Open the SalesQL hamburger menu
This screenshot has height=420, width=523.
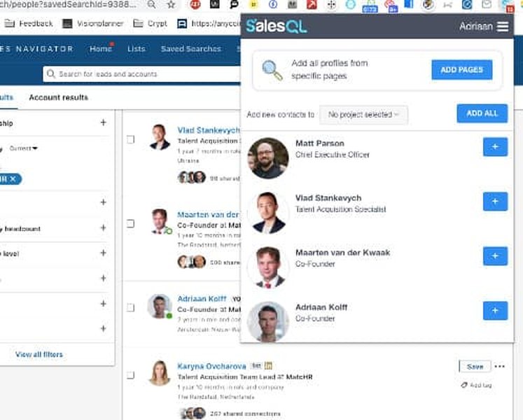(503, 27)
